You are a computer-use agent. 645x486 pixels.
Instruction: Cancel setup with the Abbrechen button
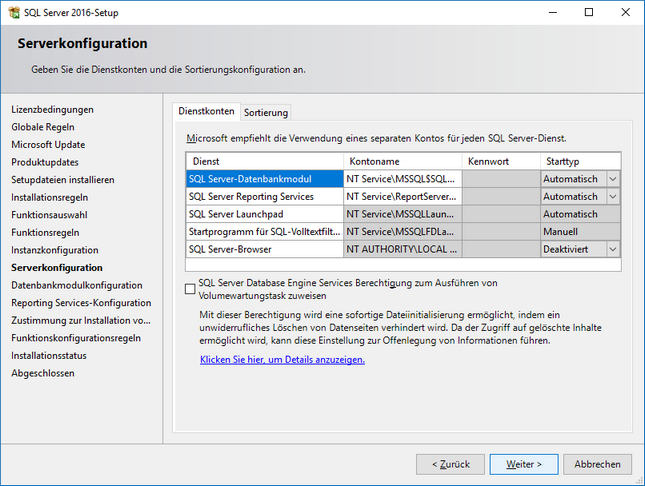[597, 464]
